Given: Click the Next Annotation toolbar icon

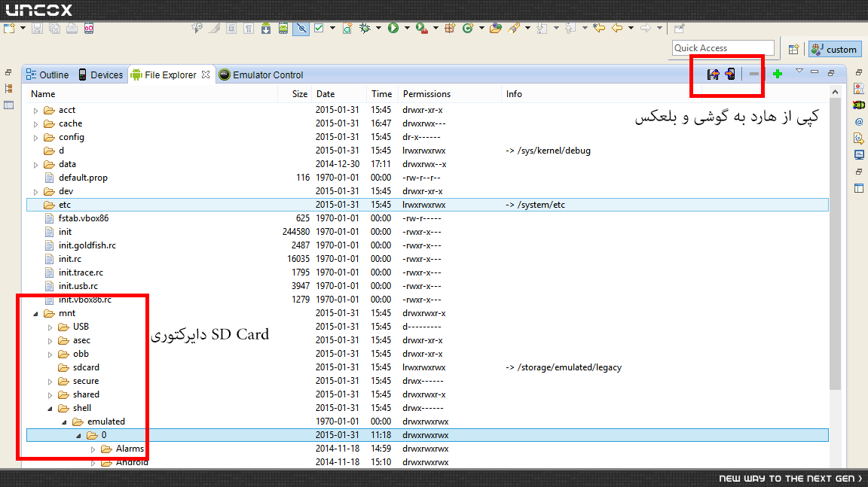Looking at the screenshot, I should pyautogui.click(x=542, y=28).
